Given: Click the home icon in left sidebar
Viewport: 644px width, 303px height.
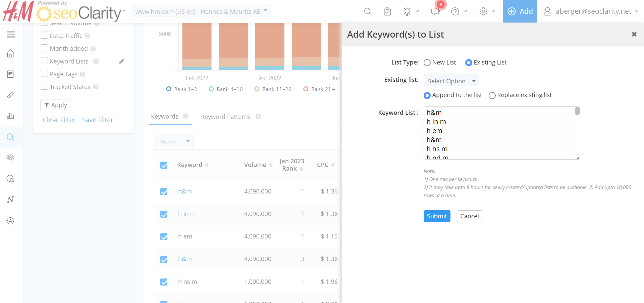Looking at the screenshot, I should tap(11, 53).
